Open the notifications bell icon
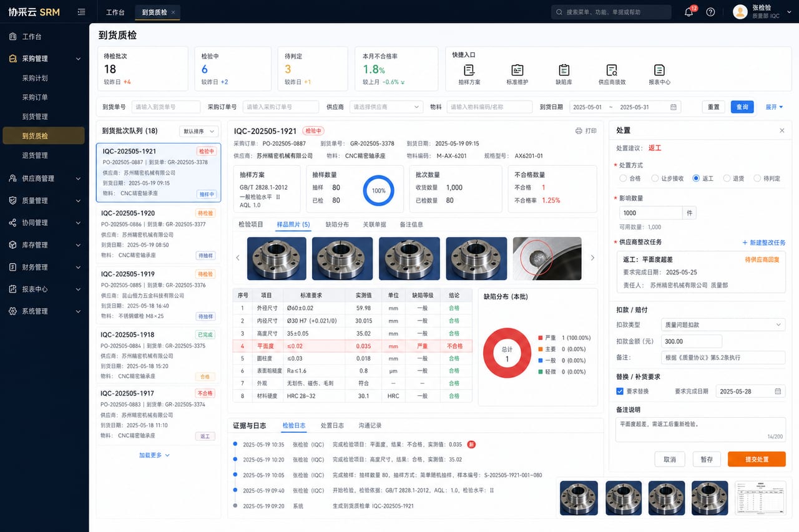Screen dimensions: 799x532 point(689,12)
